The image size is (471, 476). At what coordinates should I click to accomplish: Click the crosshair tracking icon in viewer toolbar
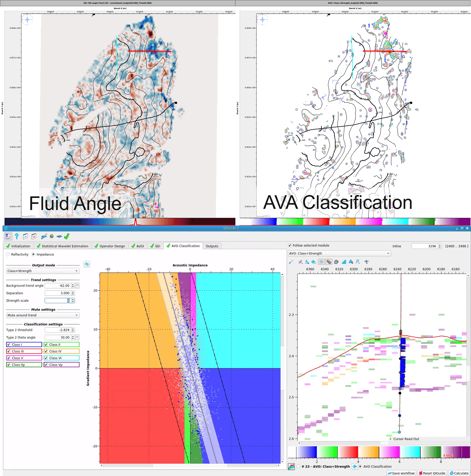[321, 262]
